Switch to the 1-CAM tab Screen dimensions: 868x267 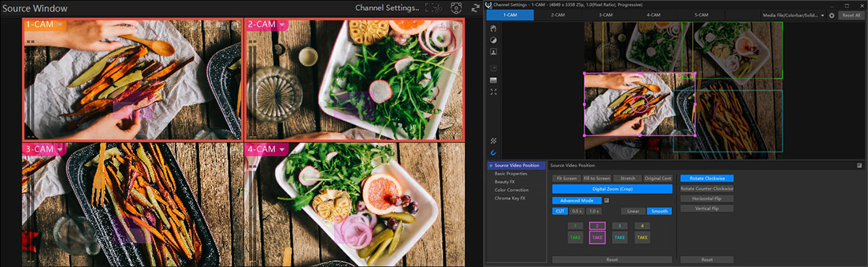pos(510,14)
